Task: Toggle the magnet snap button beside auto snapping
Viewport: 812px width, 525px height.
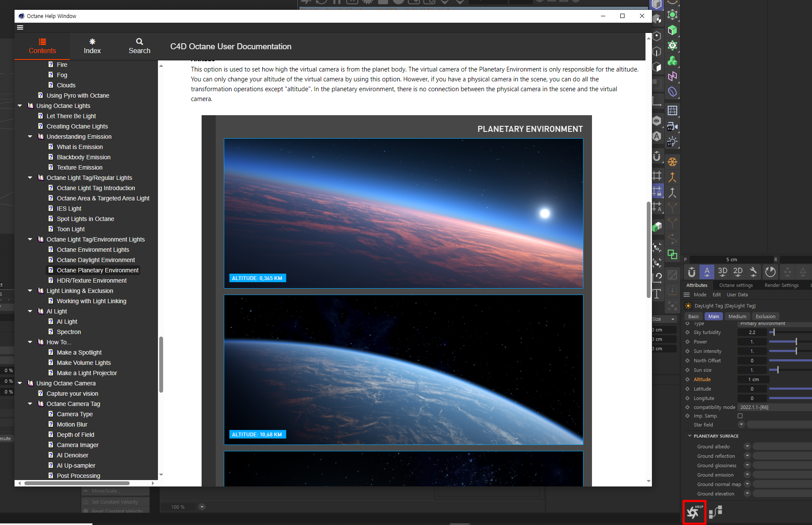Action: (x=692, y=271)
